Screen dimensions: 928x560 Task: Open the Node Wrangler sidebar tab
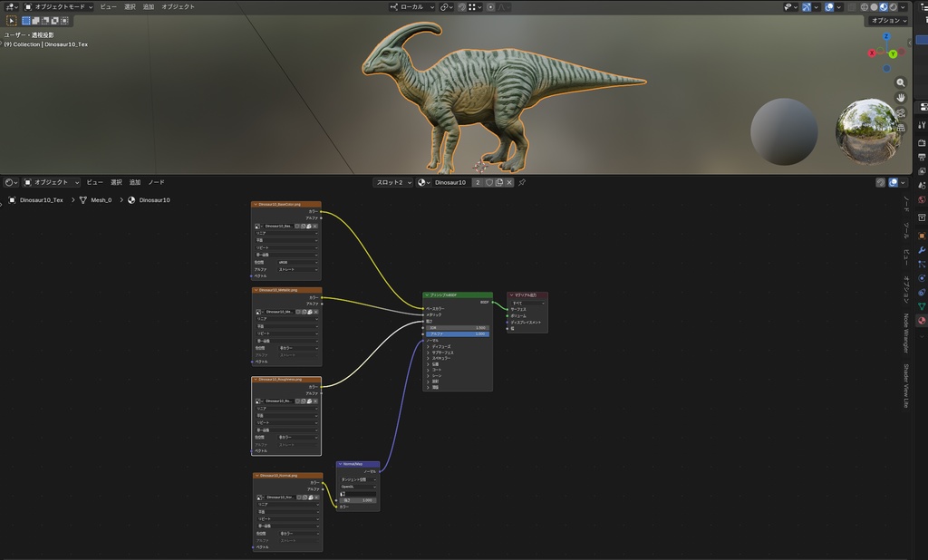[905, 333]
